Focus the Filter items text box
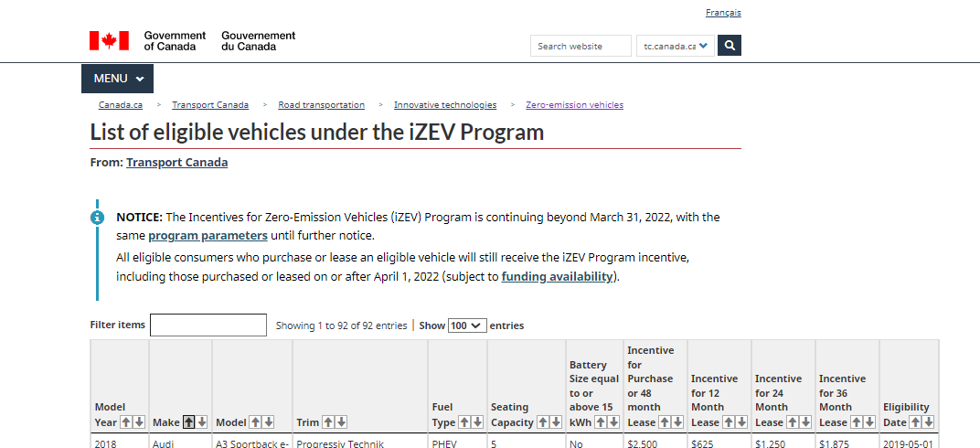 pos(208,325)
